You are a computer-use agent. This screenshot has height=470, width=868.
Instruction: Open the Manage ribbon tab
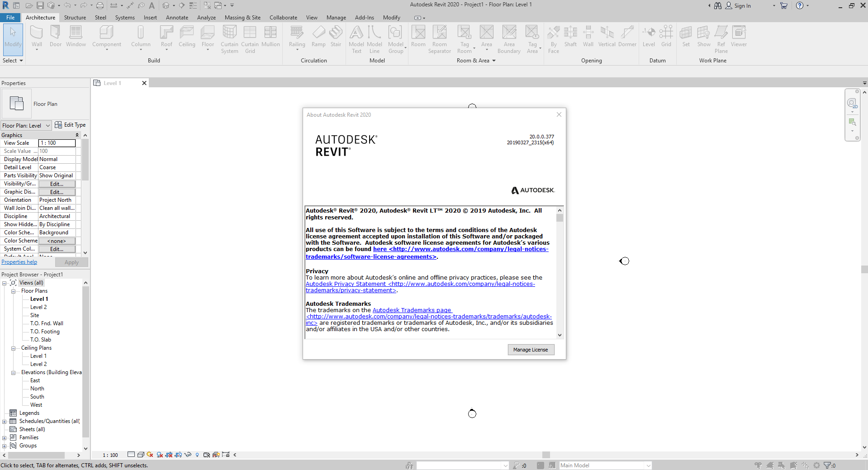pyautogui.click(x=336, y=18)
